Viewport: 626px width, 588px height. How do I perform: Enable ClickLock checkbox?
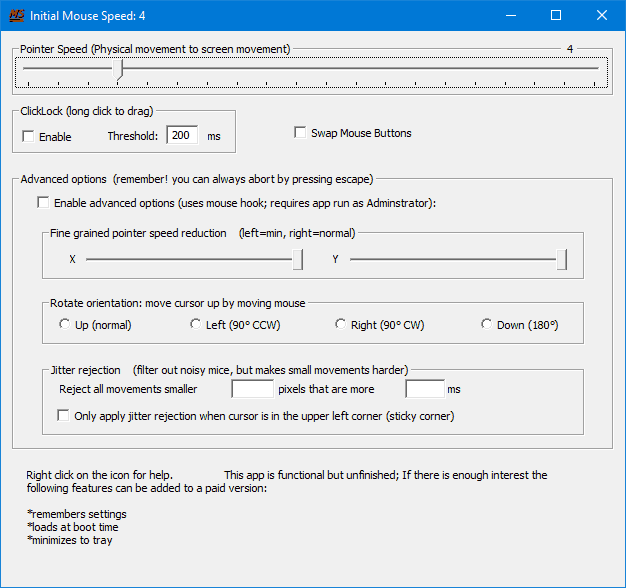[28, 136]
